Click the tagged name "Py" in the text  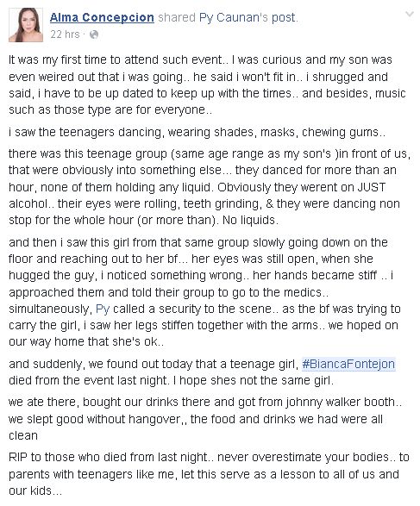[x=103, y=309]
